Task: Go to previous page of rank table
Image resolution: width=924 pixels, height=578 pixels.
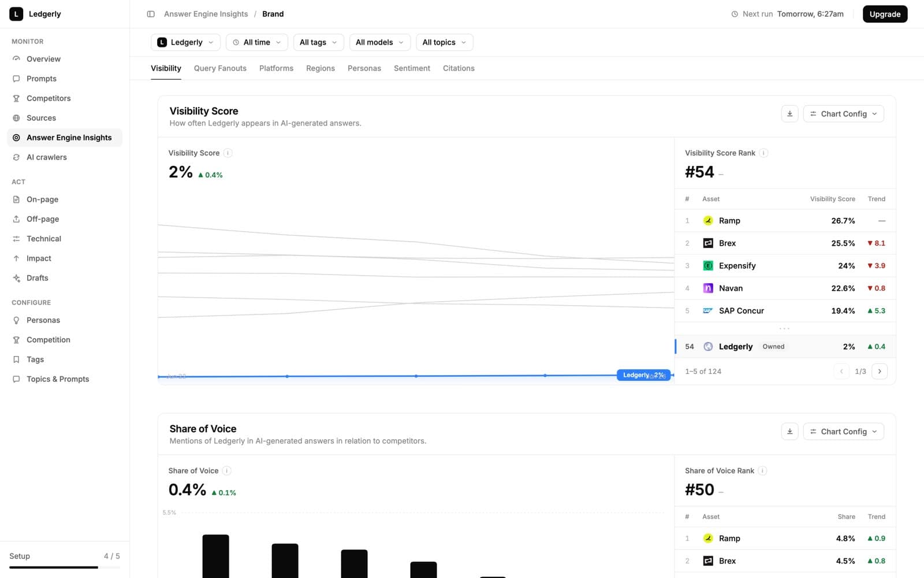Action: [841, 372]
